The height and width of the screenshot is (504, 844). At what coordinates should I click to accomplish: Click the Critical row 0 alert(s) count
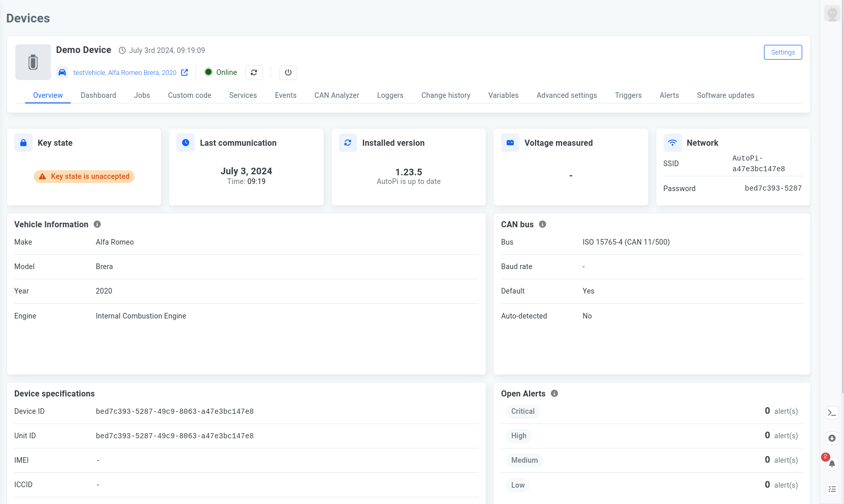click(x=781, y=411)
